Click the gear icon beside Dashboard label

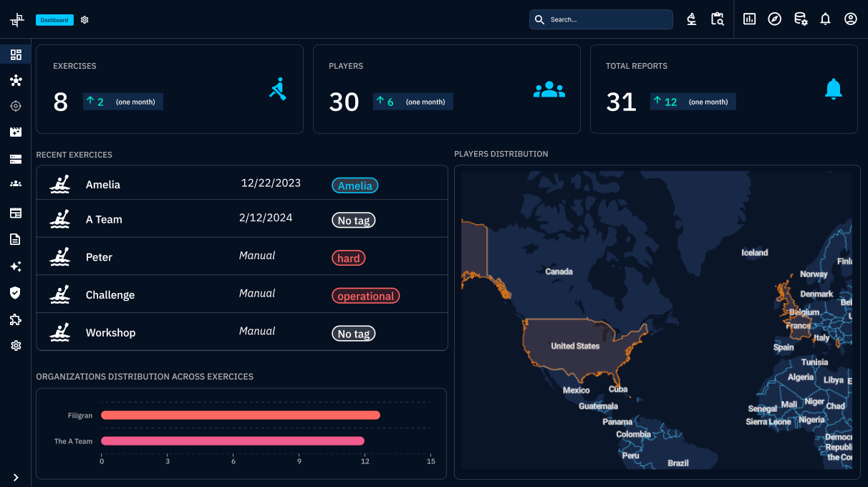tap(85, 20)
